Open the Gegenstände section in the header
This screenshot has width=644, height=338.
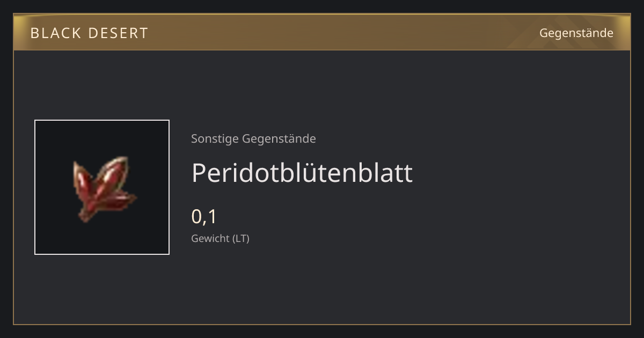click(x=576, y=33)
